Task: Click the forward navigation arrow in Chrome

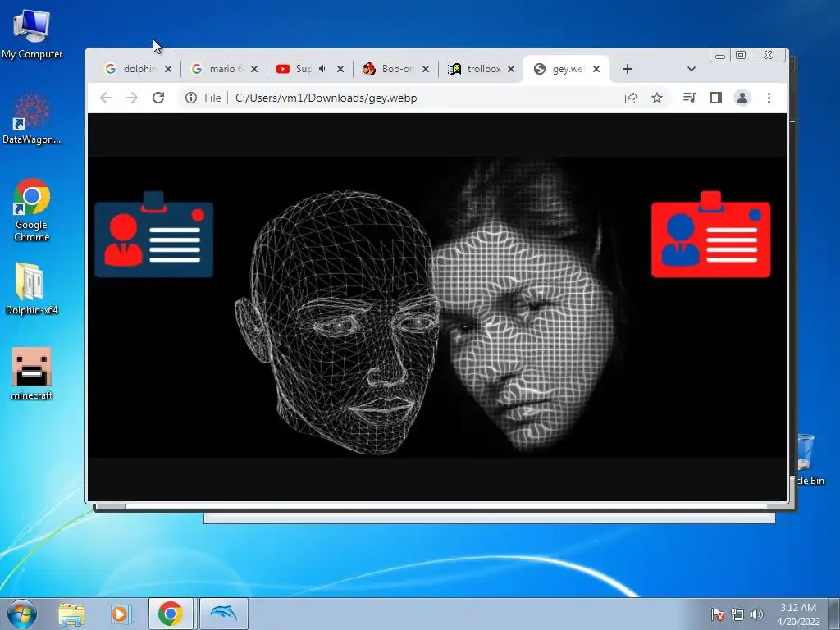Action: click(x=132, y=98)
